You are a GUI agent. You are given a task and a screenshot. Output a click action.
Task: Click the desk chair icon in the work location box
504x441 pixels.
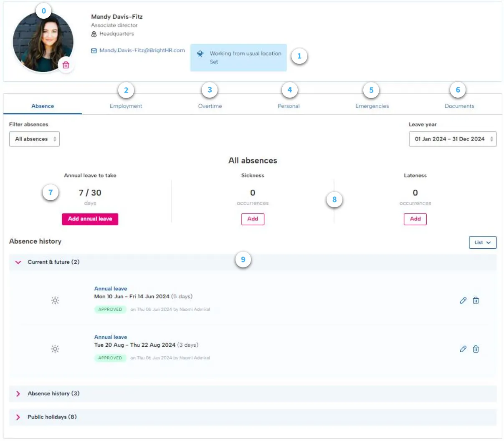coord(200,54)
